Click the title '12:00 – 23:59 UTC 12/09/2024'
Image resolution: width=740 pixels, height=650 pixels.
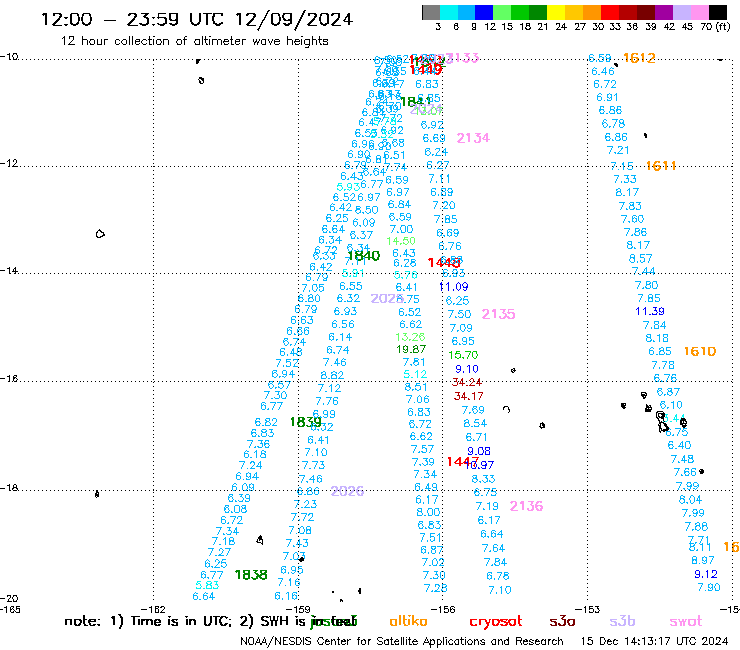tap(197, 19)
